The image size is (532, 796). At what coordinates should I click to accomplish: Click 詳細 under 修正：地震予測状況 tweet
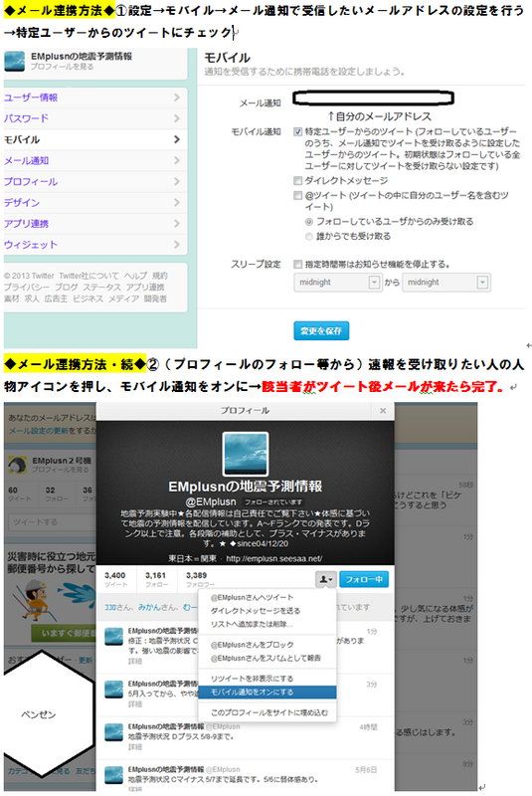coord(135,662)
